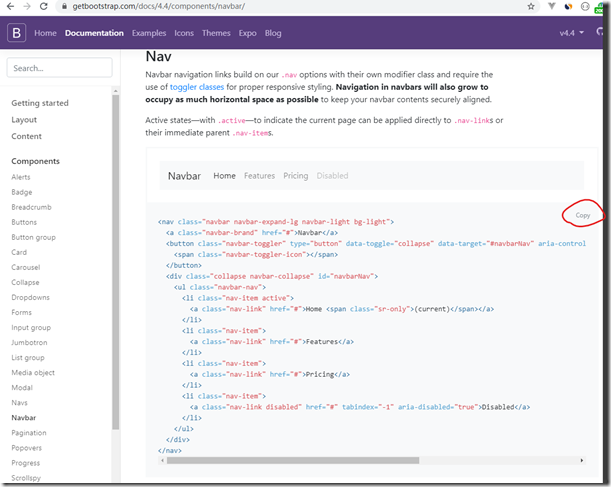Image resolution: width=611 pixels, height=487 pixels.
Task: Click the V-shaped extension icon in toolbar
Action: tap(551, 6)
